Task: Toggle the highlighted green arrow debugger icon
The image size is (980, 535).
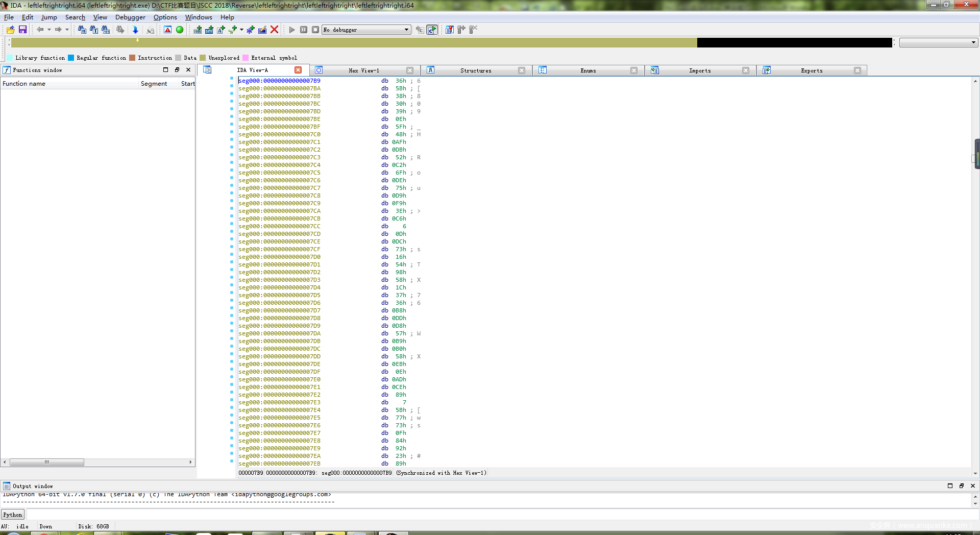Action: [432, 30]
